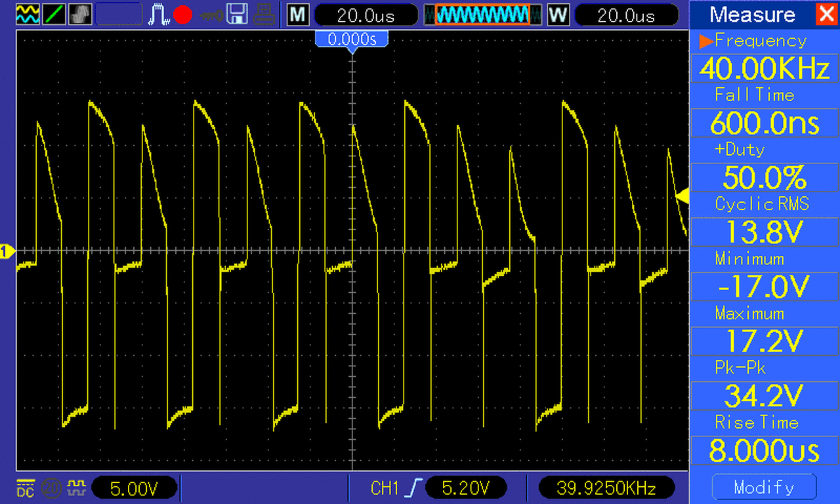Click the 13.8V cyclic RMS value
Image resolution: width=840 pixels, height=504 pixels.
pyautogui.click(x=765, y=232)
